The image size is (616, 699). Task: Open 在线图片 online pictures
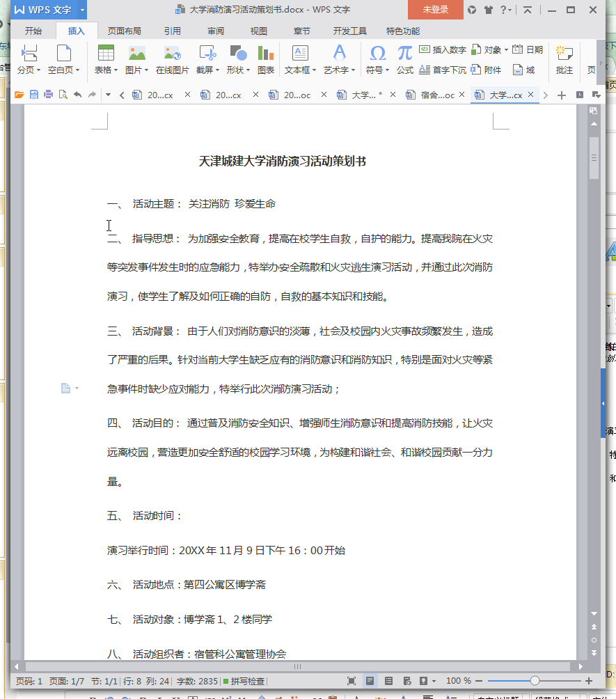pyautogui.click(x=172, y=59)
